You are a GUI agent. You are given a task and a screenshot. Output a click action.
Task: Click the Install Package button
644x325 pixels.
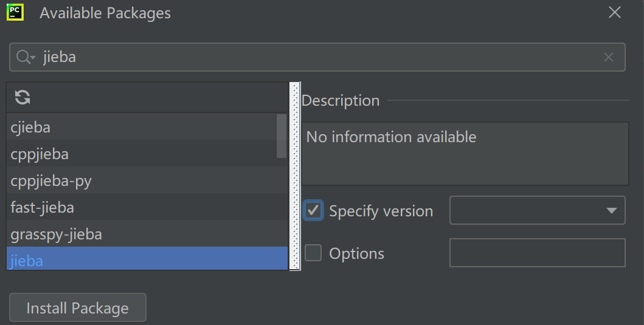coord(78,308)
